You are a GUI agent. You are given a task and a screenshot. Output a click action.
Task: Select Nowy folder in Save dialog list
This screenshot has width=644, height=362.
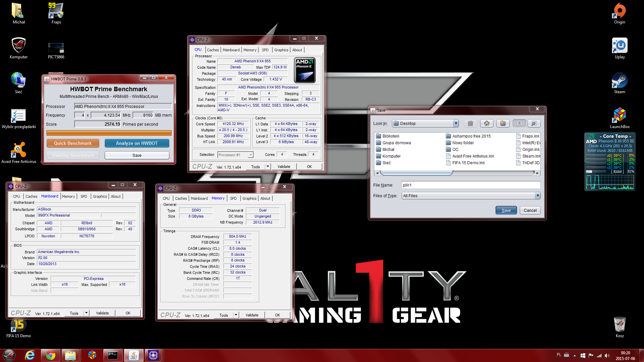tap(460, 143)
